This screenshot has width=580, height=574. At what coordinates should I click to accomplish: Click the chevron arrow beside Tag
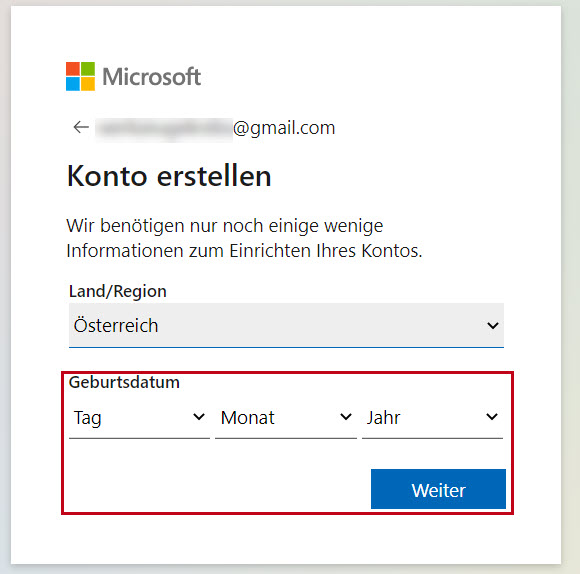point(199,417)
